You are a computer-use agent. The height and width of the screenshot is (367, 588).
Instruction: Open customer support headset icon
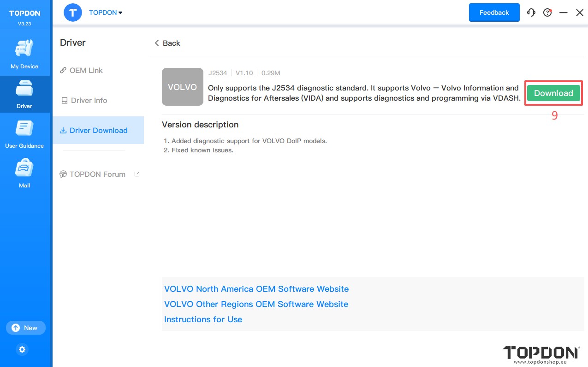(531, 13)
